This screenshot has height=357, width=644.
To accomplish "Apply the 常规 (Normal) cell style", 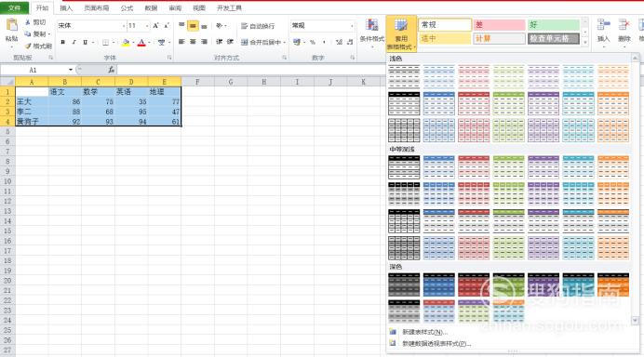I will 445,24.
